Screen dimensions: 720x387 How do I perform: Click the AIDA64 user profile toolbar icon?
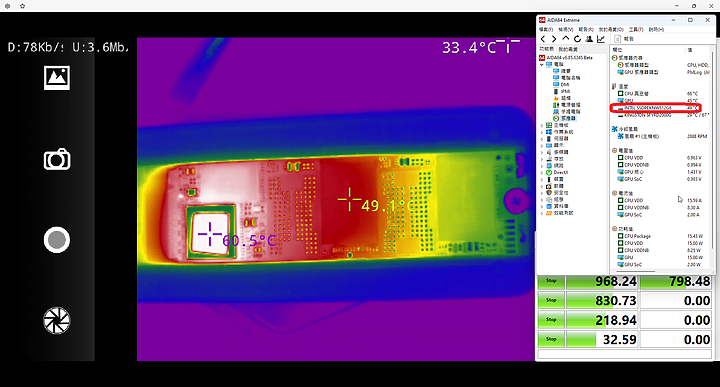[589, 39]
